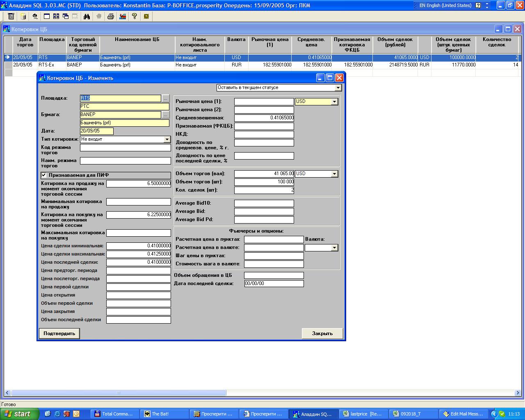Open Тип котировки dropdown
Screen dimensions: 525x420
tap(167, 139)
